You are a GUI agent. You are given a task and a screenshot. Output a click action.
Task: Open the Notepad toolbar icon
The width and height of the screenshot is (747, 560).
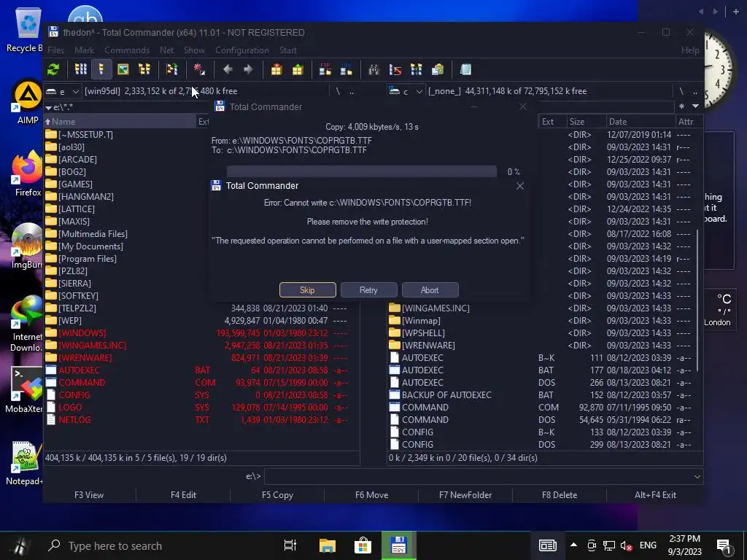(465, 69)
